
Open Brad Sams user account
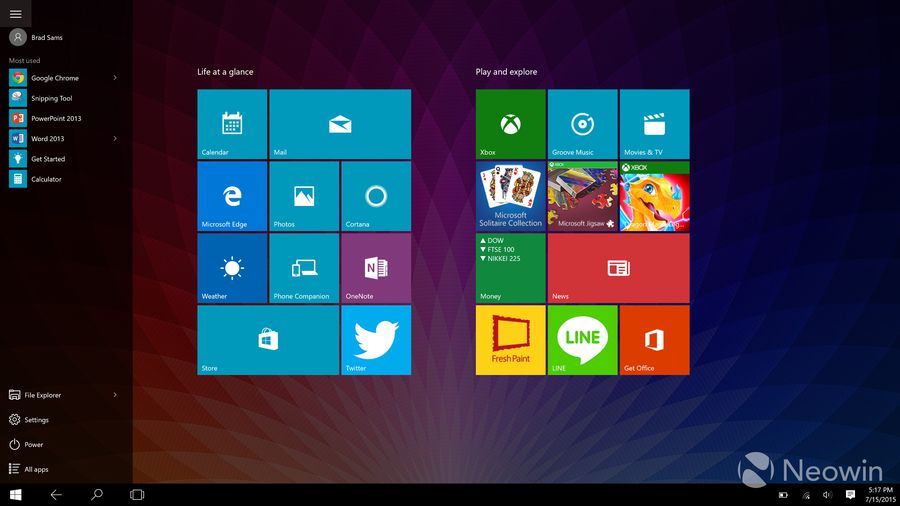tap(36, 37)
